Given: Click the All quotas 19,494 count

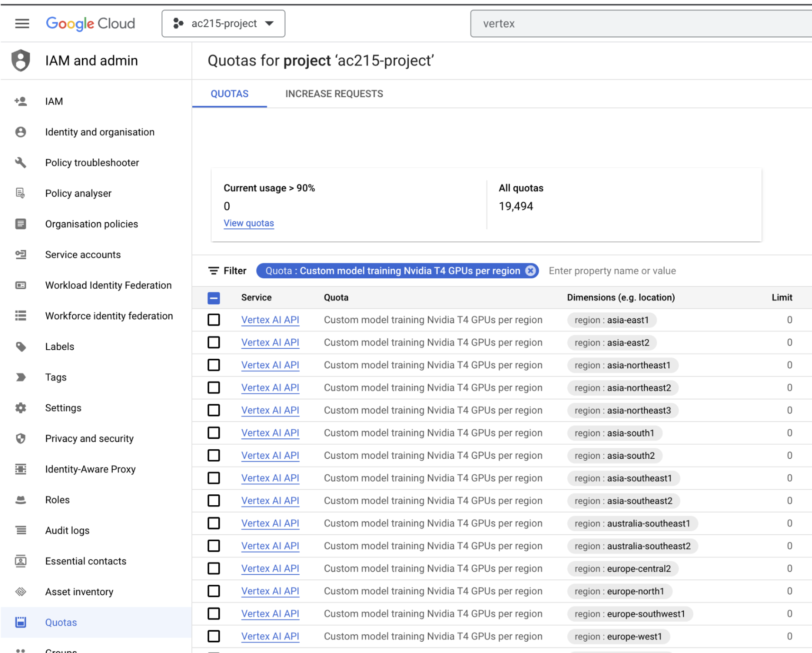Looking at the screenshot, I should (x=516, y=206).
